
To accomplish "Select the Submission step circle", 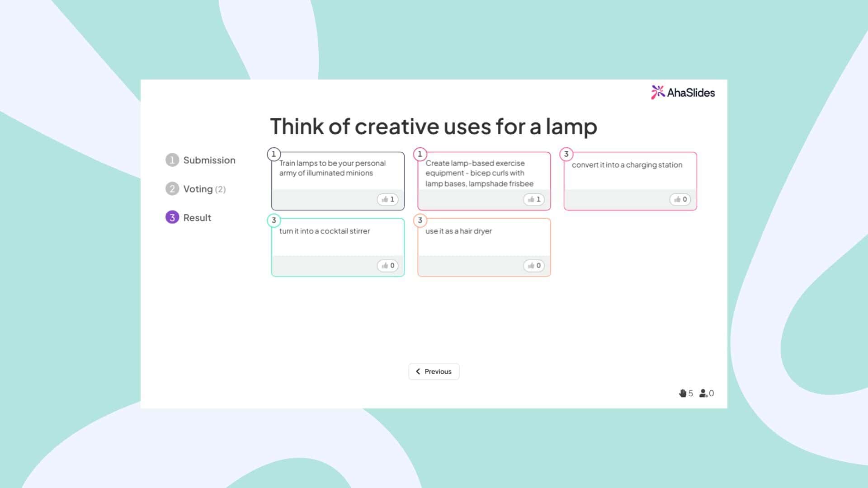I will click(172, 160).
